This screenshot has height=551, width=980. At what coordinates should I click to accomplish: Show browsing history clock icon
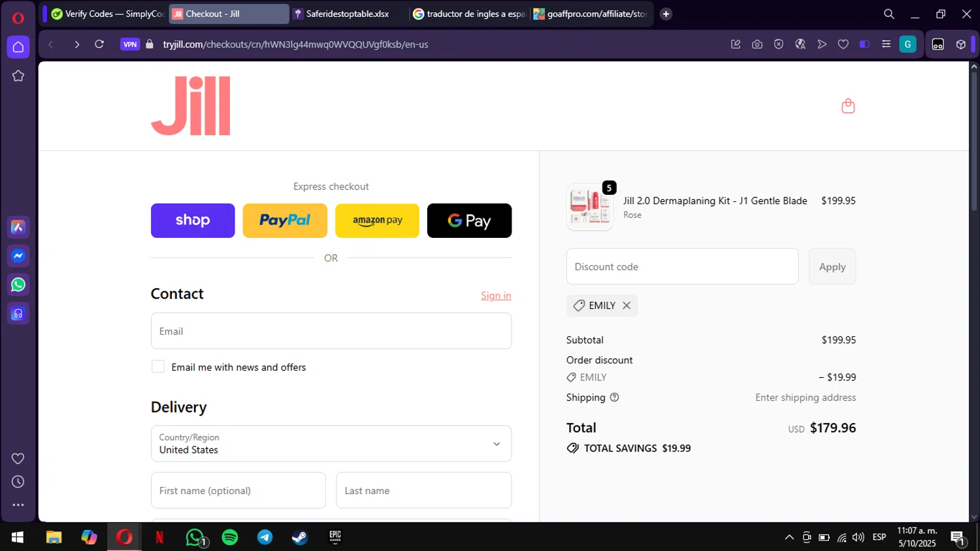[18, 482]
